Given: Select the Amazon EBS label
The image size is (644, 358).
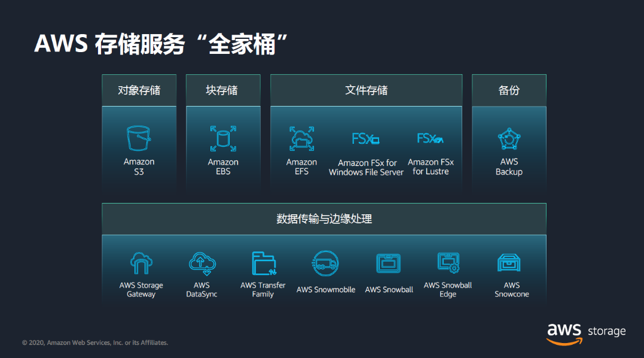Looking at the screenshot, I should click(x=223, y=166).
